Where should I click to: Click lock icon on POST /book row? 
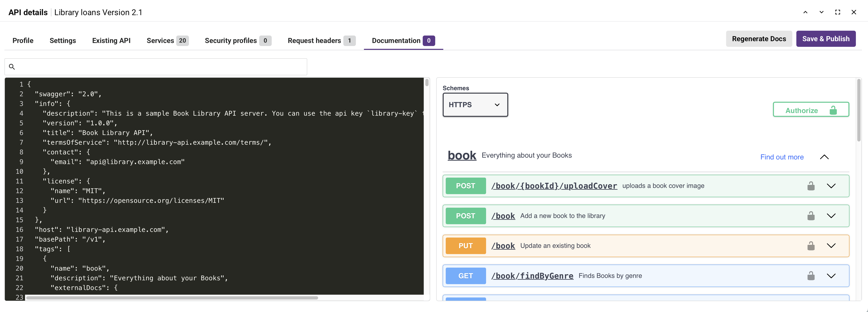pyautogui.click(x=811, y=216)
